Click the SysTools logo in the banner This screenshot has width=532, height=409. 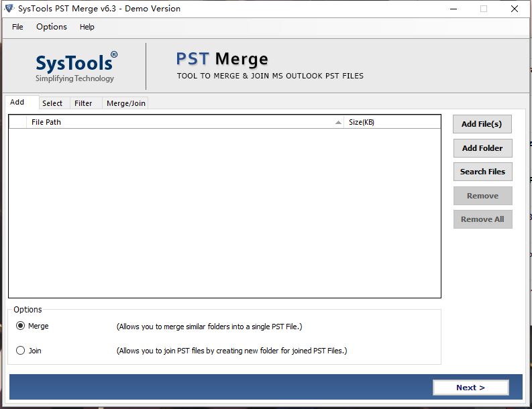click(x=76, y=67)
